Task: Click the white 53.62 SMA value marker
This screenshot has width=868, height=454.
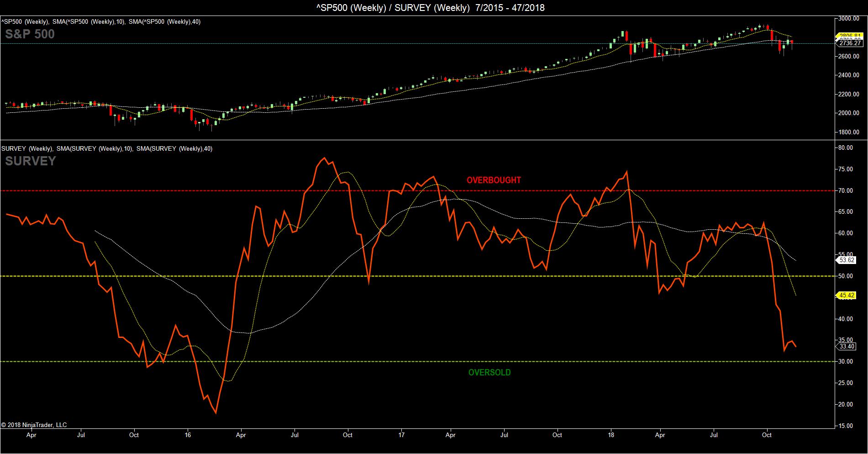Action: pos(846,260)
